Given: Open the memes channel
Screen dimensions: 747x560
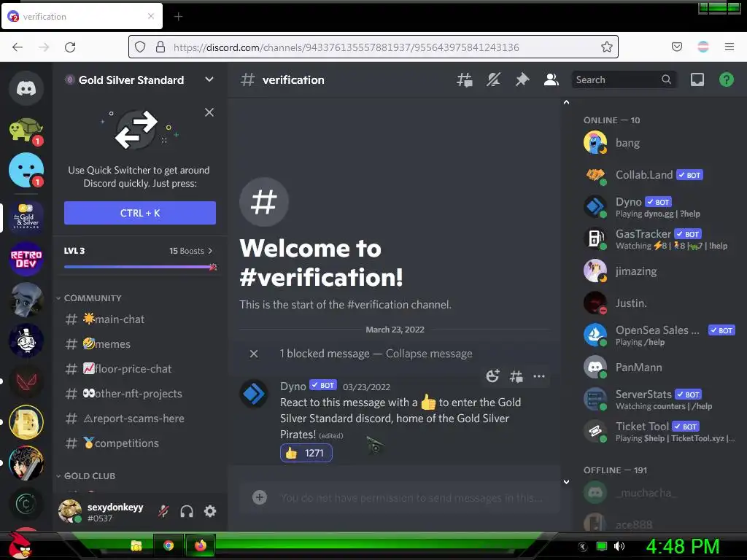Looking at the screenshot, I should (x=139, y=344).
